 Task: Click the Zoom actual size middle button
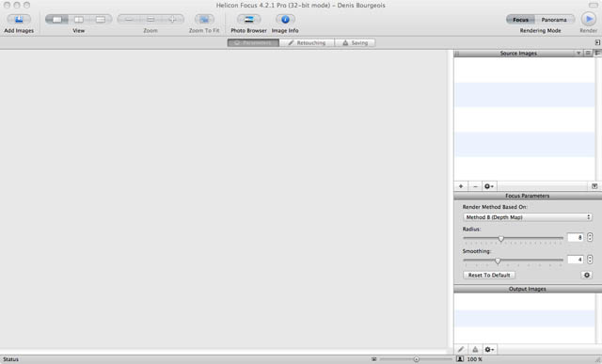tap(150, 19)
